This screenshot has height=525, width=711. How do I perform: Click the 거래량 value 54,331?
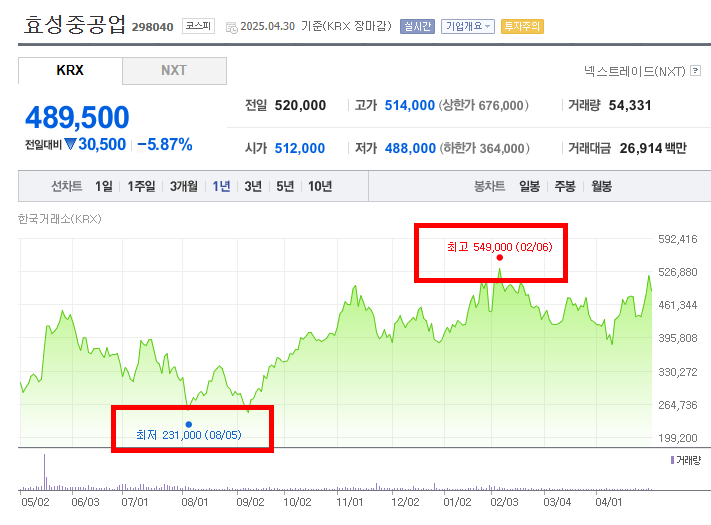click(x=630, y=106)
